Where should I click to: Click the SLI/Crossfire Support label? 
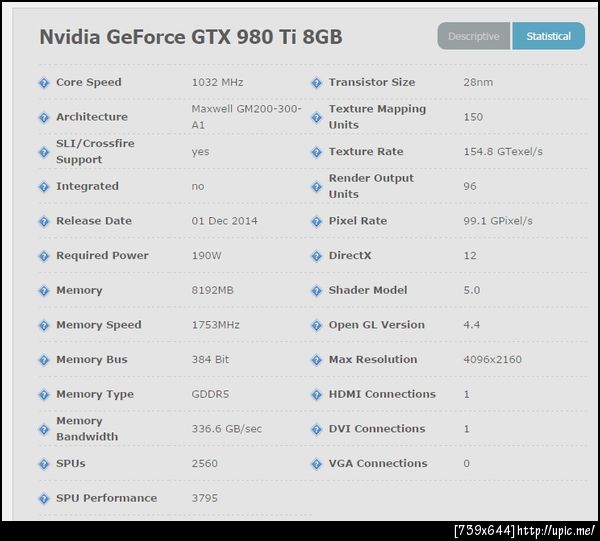coord(95,152)
